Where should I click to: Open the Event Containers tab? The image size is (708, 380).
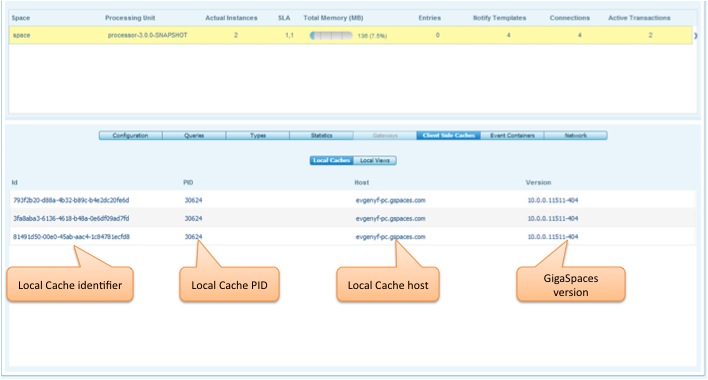[x=512, y=135]
